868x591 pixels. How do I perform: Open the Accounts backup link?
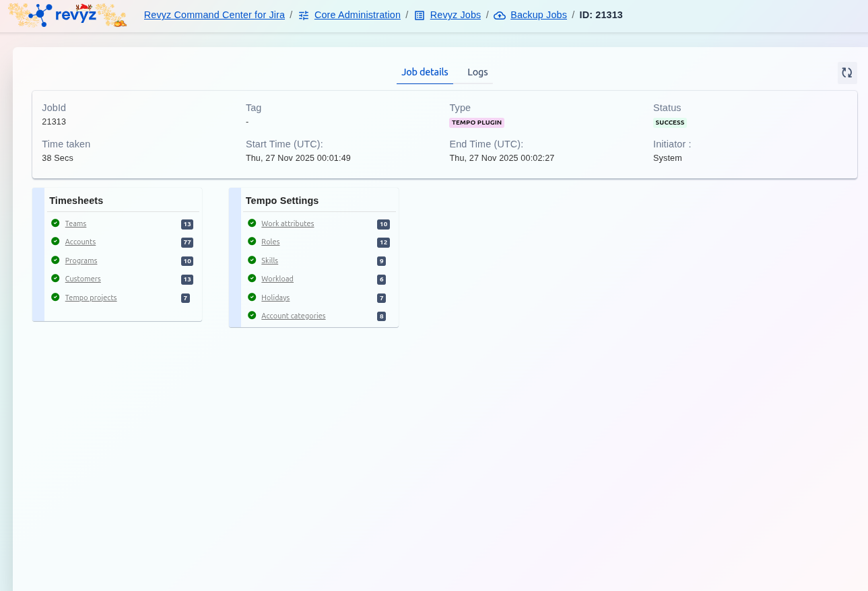click(80, 242)
